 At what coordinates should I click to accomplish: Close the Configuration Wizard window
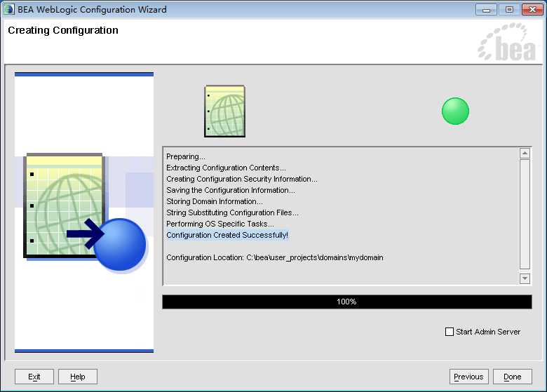pyautogui.click(x=532, y=9)
